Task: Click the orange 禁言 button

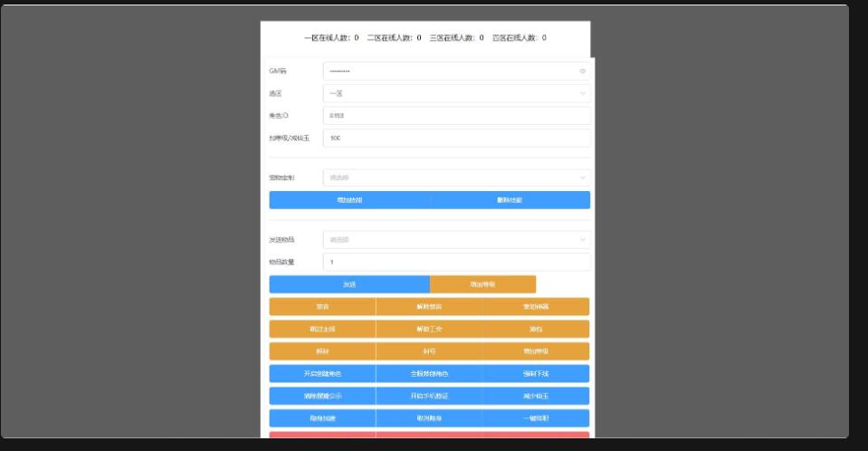Action: pyautogui.click(x=322, y=307)
